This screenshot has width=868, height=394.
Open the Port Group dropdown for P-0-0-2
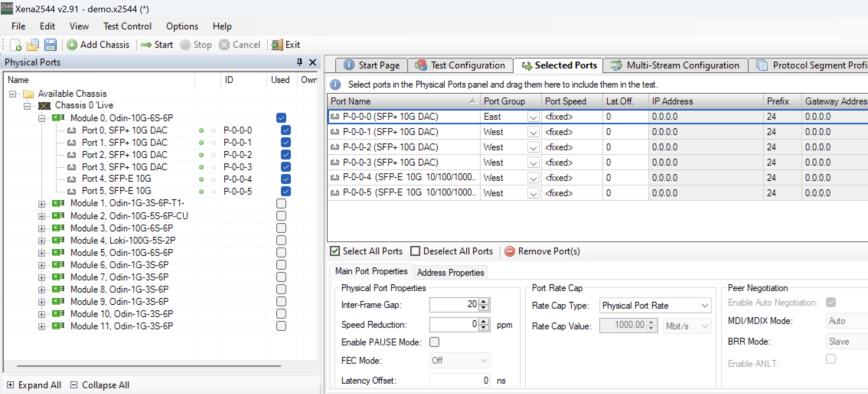tap(533, 147)
